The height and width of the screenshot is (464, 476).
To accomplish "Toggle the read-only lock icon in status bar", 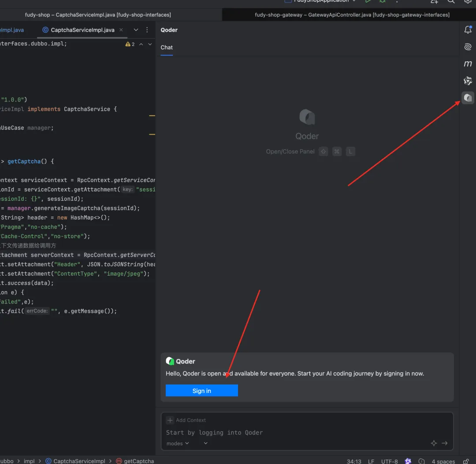I will 466,461.
